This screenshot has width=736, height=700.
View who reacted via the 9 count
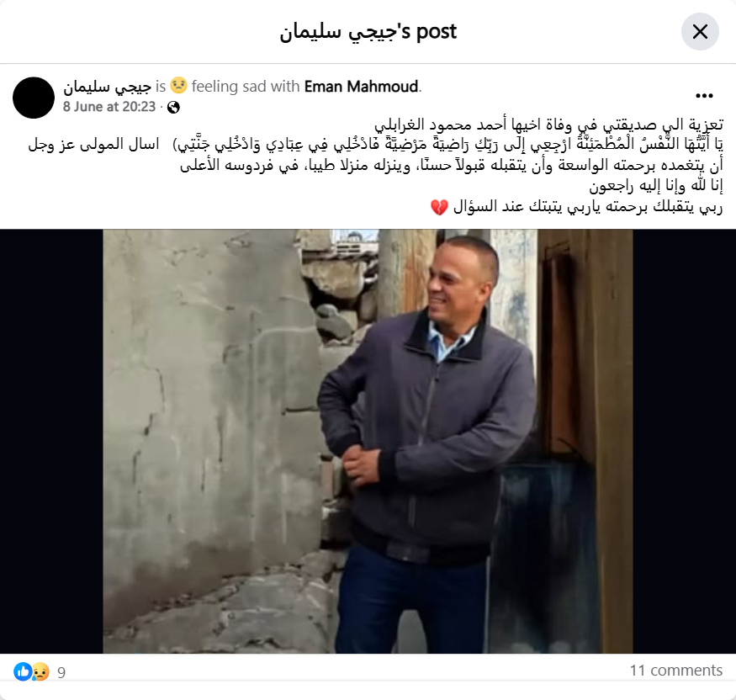coord(61,673)
